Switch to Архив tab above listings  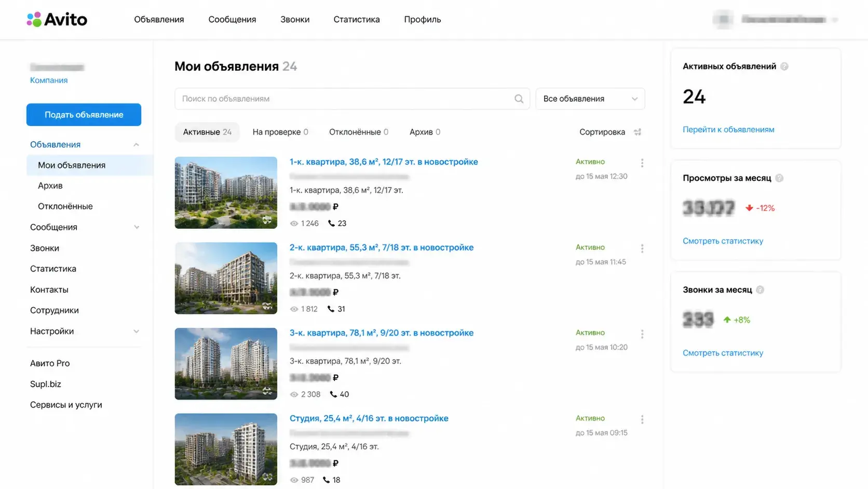(425, 132)
